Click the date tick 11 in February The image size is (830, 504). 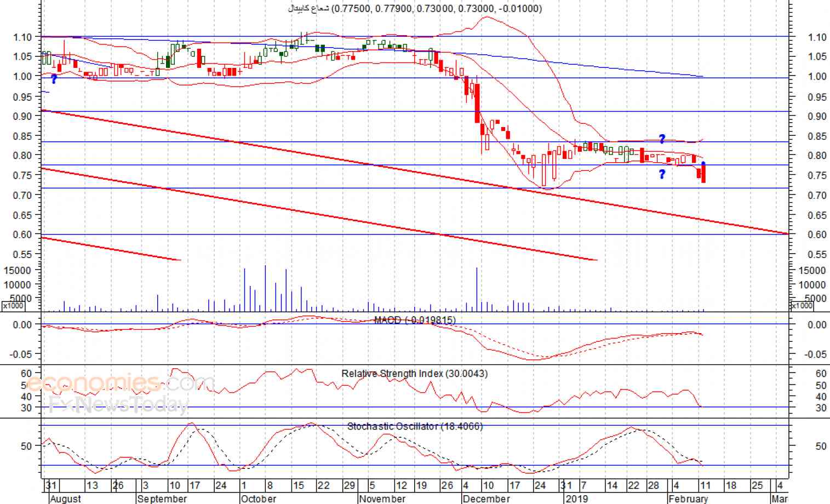coord(705,485)
